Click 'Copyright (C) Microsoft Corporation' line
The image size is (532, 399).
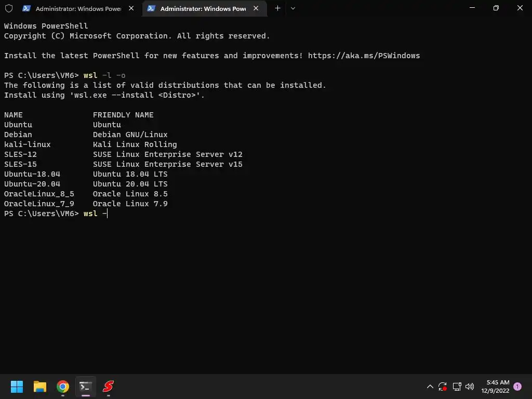(137, 36)
